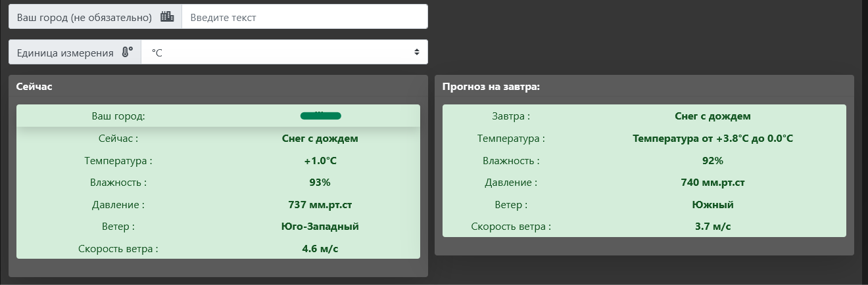Click current humidity value 93%
Image resolution: width=868 pixels, height=285 pixels.
click(x=320, y=183)
